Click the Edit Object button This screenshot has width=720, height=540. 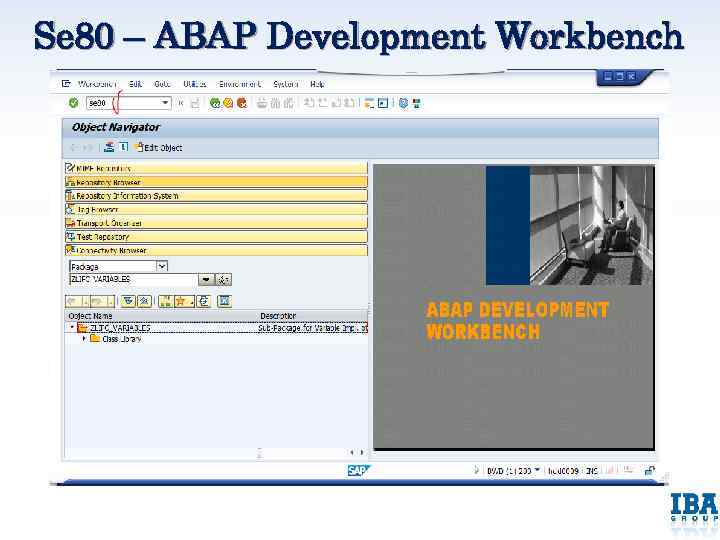[158, 147]
